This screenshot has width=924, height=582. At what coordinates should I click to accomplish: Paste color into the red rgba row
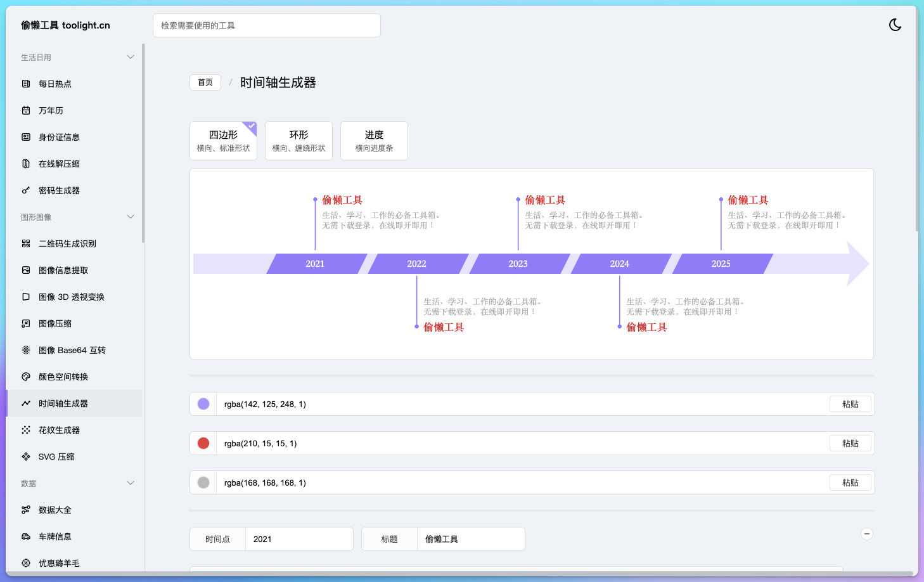[850, 443]
